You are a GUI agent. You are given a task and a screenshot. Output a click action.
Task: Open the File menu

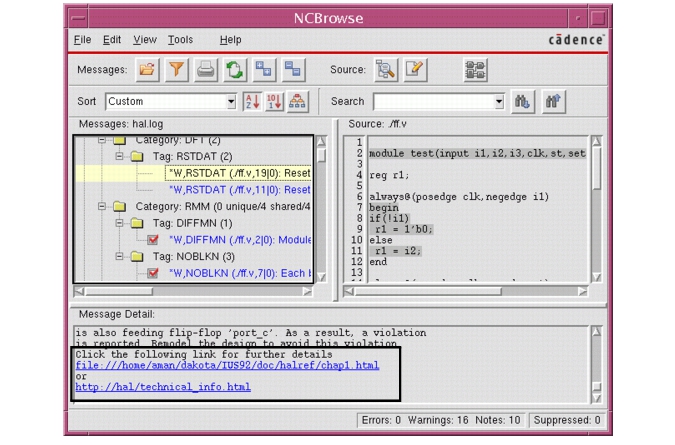(x=82, y=40)
